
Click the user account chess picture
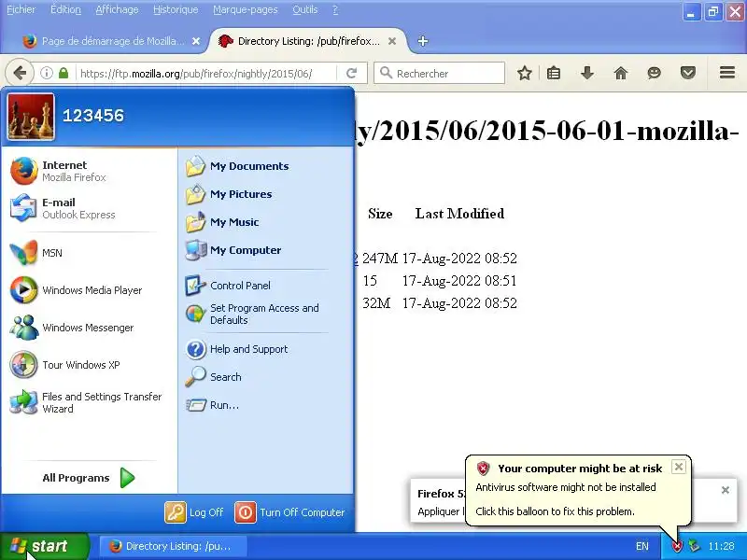point(31,118)
